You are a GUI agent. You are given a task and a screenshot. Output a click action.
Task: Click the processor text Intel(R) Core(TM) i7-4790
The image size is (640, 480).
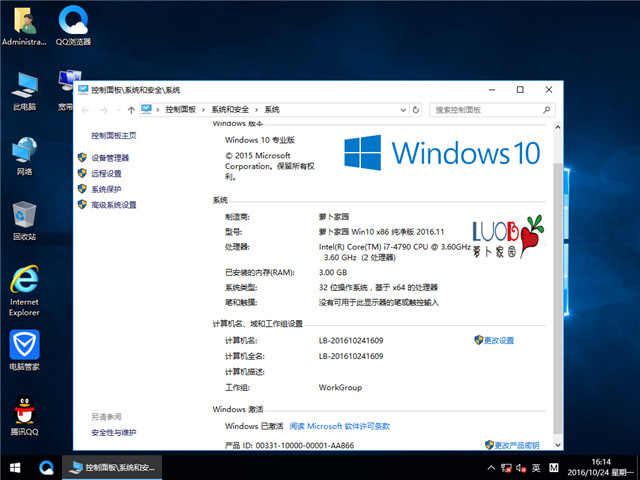tap(395, 247)
